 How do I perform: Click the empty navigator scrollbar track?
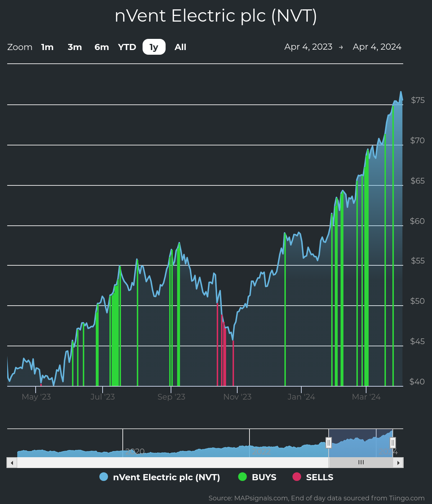coord(173,463)
